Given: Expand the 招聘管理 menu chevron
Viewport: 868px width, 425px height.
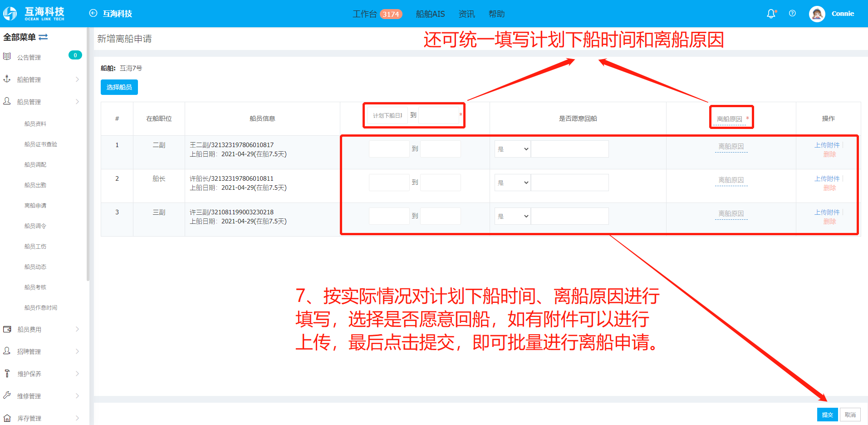Looking at the screenshot, I should tap(77, 351).
